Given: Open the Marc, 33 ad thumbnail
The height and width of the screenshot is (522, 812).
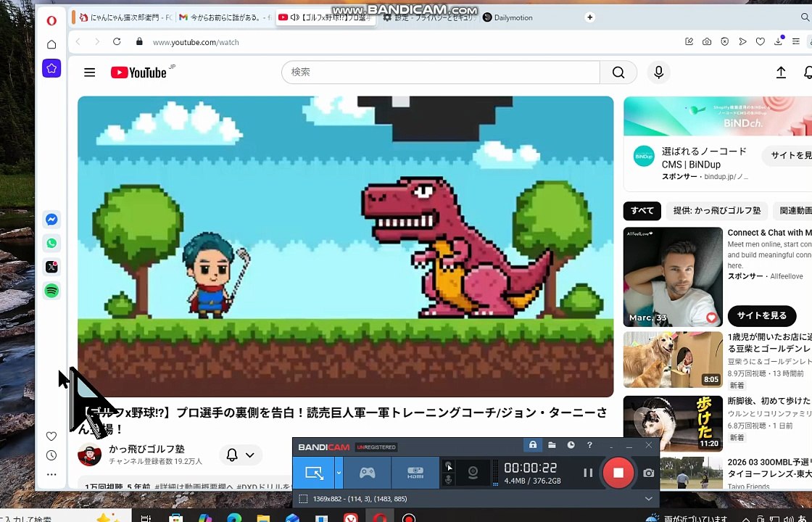Looking at the screenshot, I should tap(673, 276).
